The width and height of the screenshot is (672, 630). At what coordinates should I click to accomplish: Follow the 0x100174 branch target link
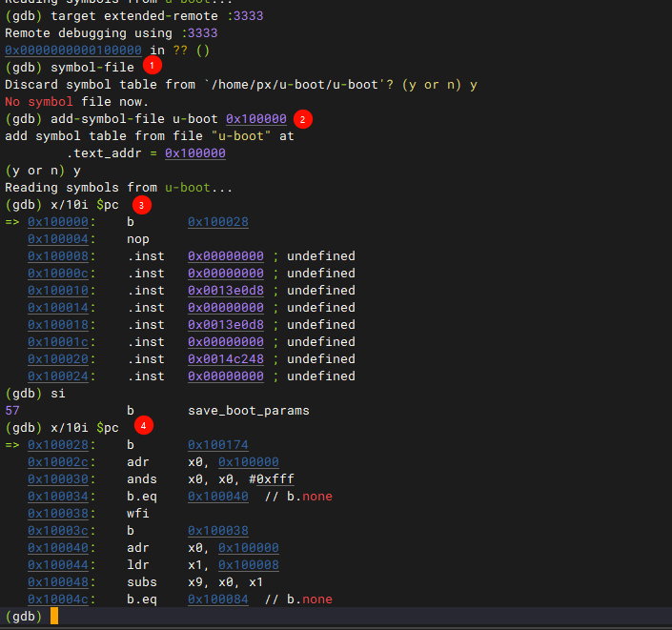(x=217, y=445)
